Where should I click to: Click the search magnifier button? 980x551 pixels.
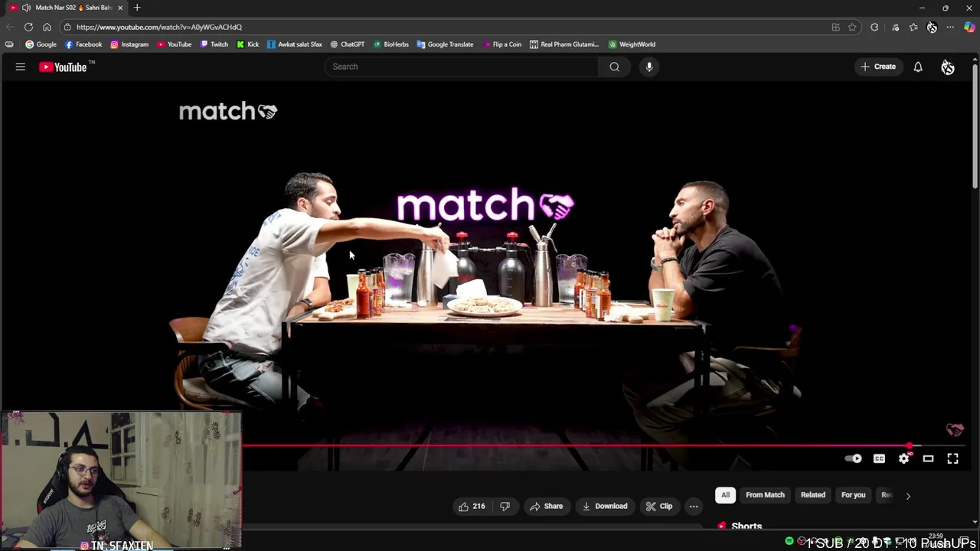point(614,67)
